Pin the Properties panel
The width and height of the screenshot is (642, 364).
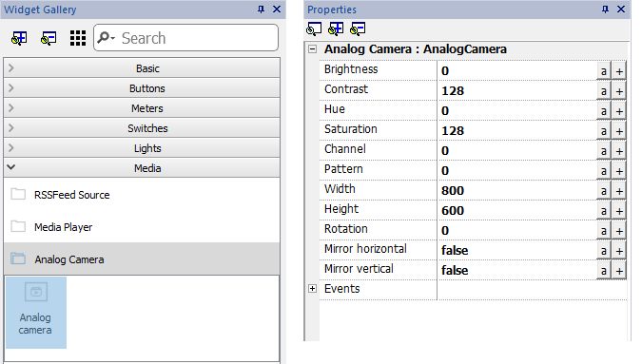(605, 9)
